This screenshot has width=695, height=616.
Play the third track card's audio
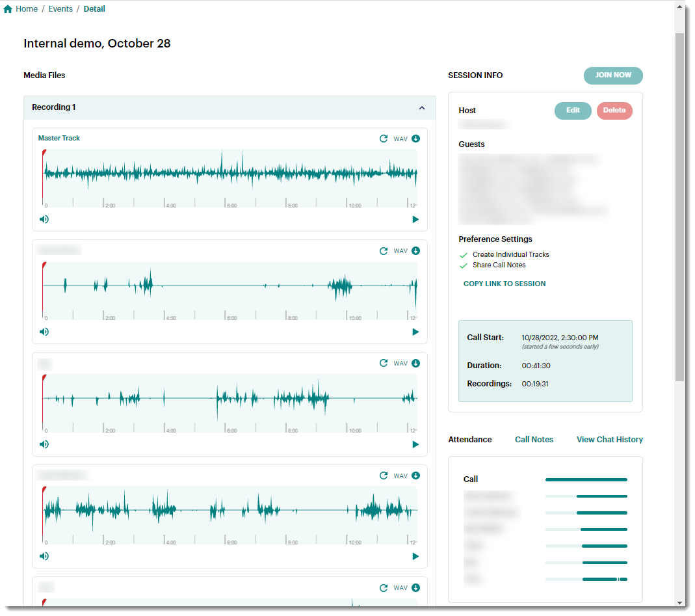tap(415, 444)
